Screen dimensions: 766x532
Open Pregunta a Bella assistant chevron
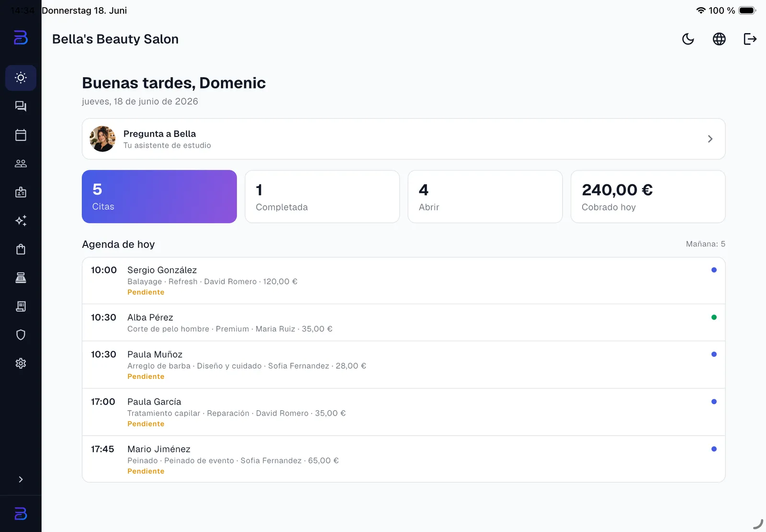[710, 139]
